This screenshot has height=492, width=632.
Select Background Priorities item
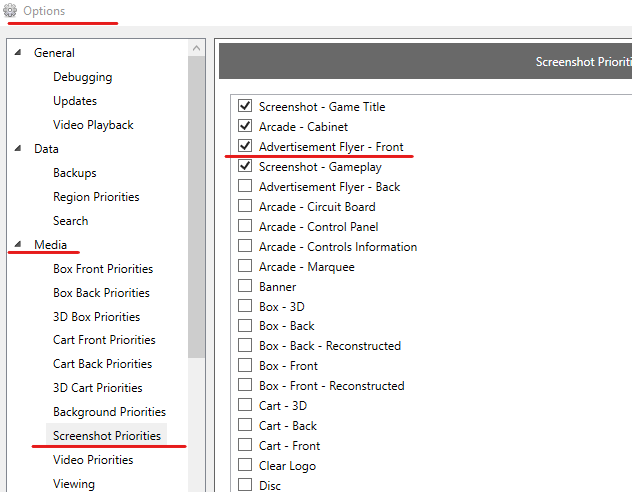point(110,412)
